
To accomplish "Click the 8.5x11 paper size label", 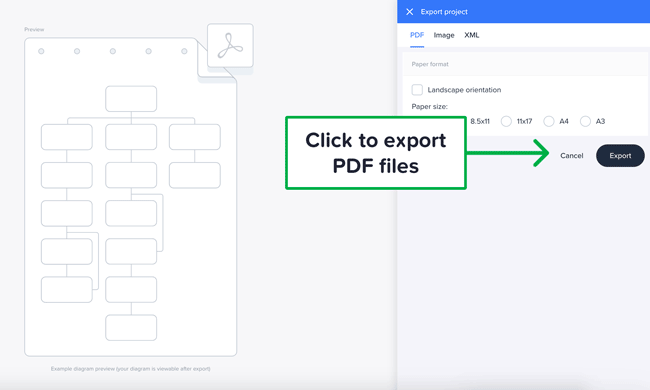I will click(x=480, y=121).
